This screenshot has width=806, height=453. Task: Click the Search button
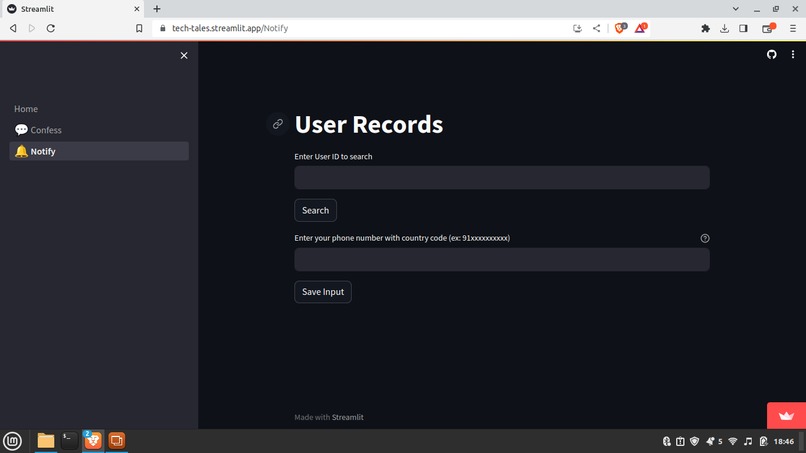point(315,210)
